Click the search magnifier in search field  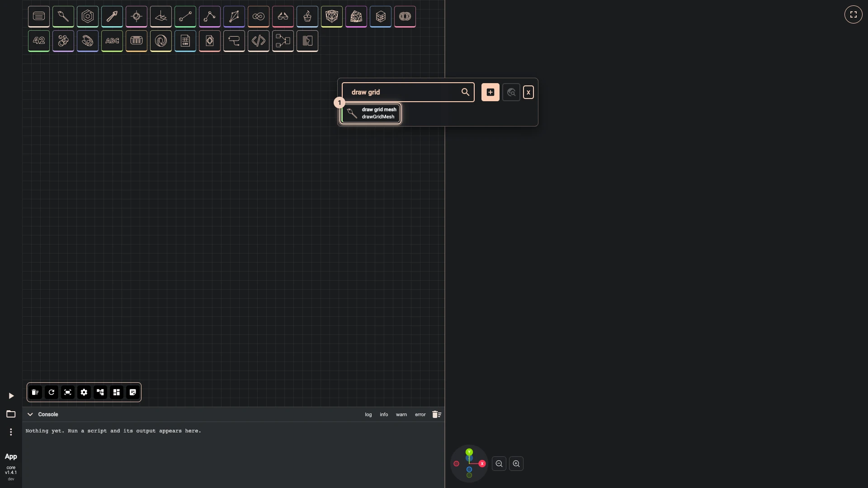coord(465,92)
